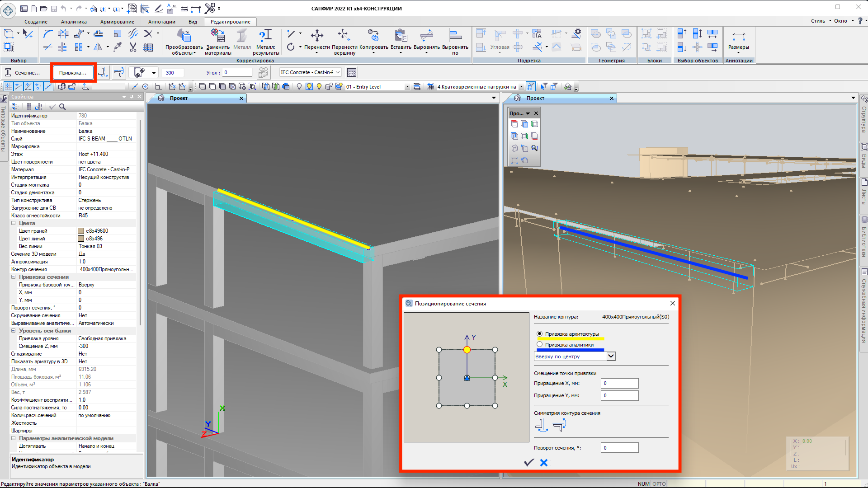Image resolution: width=868 pixels, height=488 pixels.
Task: Collapse the Цвета property group
Action: tap(14, 223)
